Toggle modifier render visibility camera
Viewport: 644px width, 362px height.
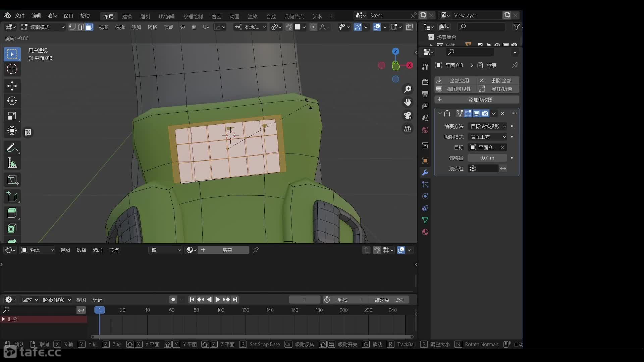485,113
